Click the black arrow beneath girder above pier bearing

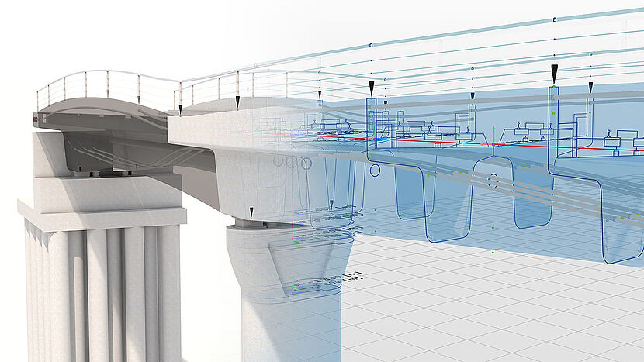(251, 212)
